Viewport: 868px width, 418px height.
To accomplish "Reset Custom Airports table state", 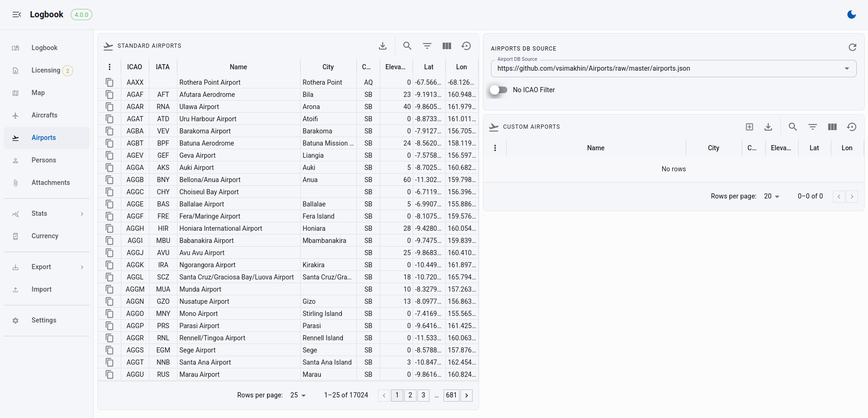I will 852,127.
